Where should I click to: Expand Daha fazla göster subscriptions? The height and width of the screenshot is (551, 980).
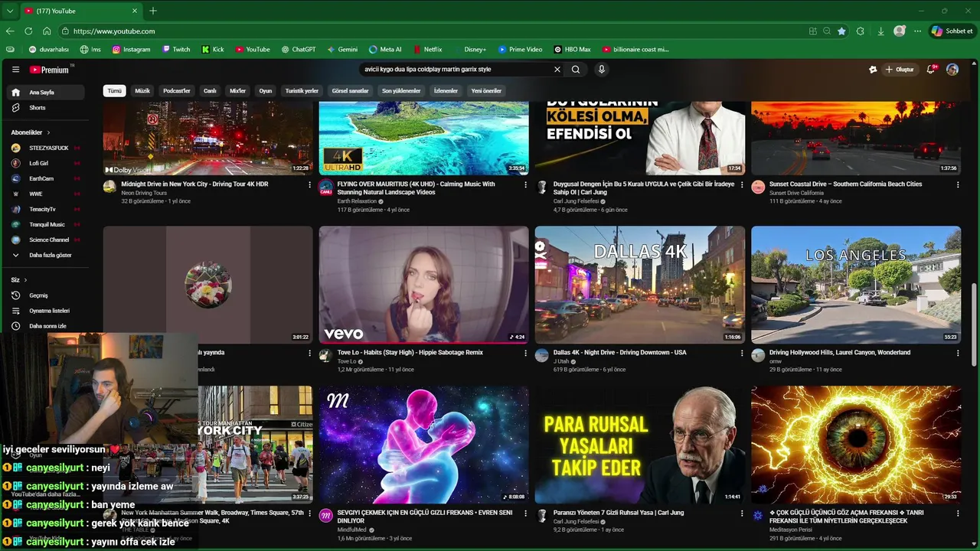[44, 255]
